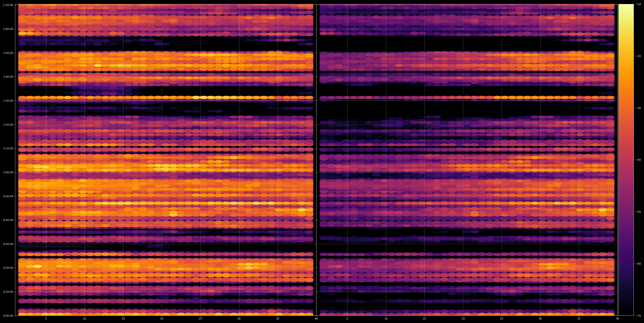Click the -20 colorbar tick label

[x=638, y=56]
